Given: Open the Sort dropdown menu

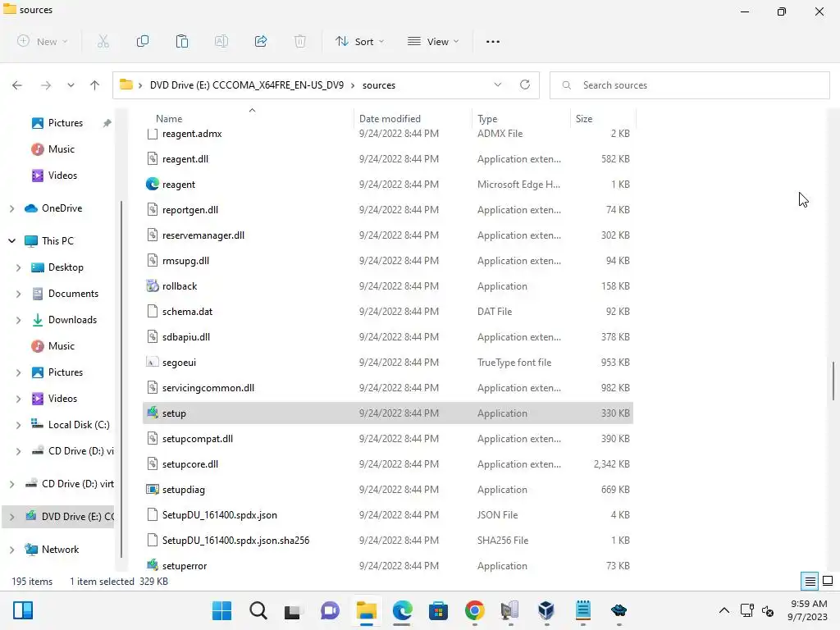Looking at the screenshot, I should (x=360, y=41).
